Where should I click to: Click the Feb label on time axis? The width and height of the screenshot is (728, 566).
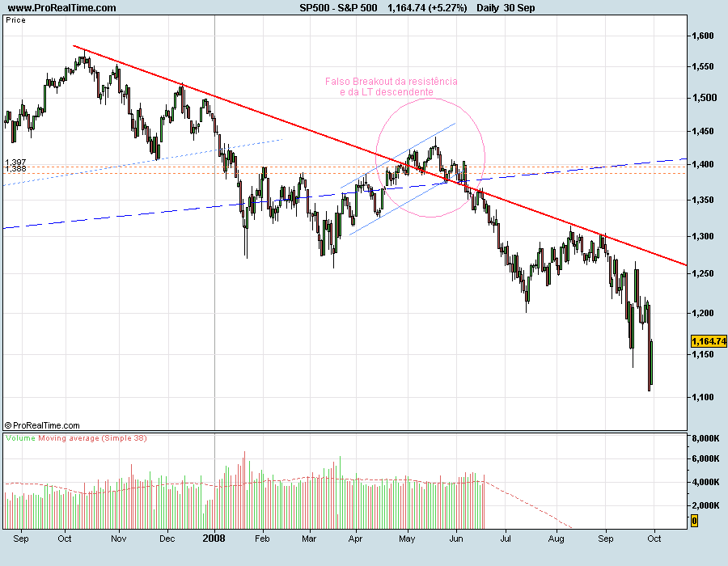pyautogui.click(x=262, y=539)
